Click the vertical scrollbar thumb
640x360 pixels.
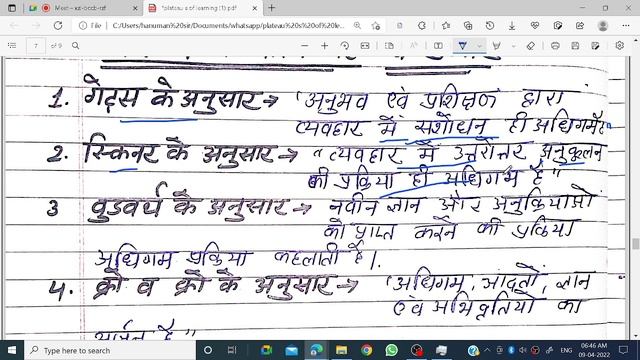636,244
